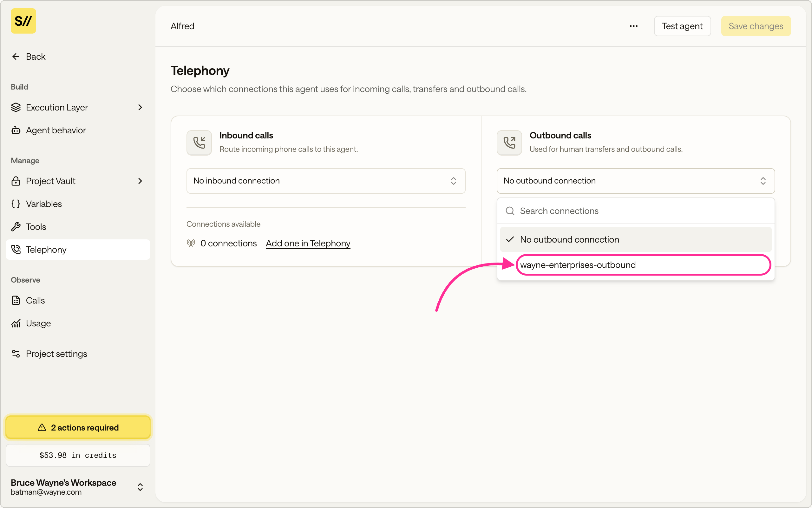The height and width of the screenshot is (508, 812).
Task: Click the Usage chart icon
Action: [x=16, y=323]
